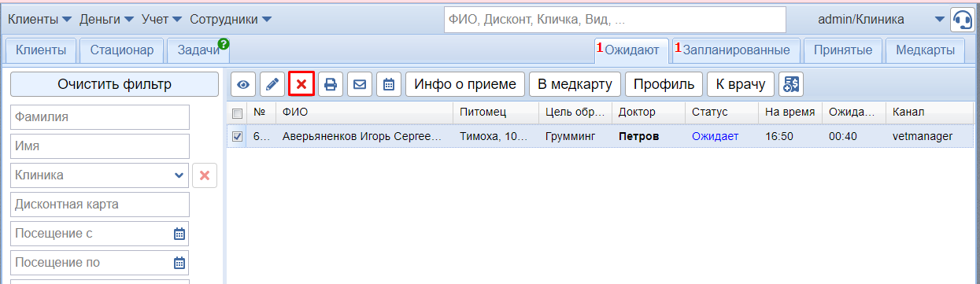Image resolution: width=980 pixels, height=284 pixels.
Task: Open the Деньги menu
Action: [x=105, y=19]
